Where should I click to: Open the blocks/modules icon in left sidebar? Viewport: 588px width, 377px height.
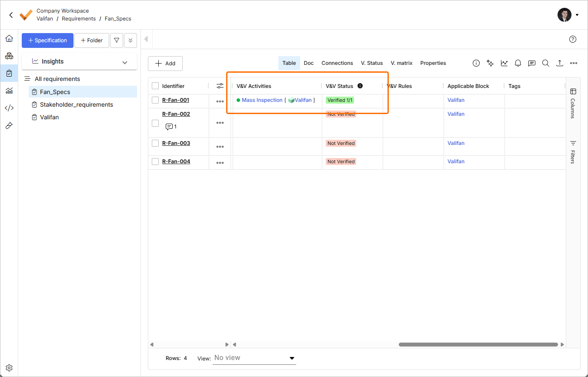tap(9, 56)
